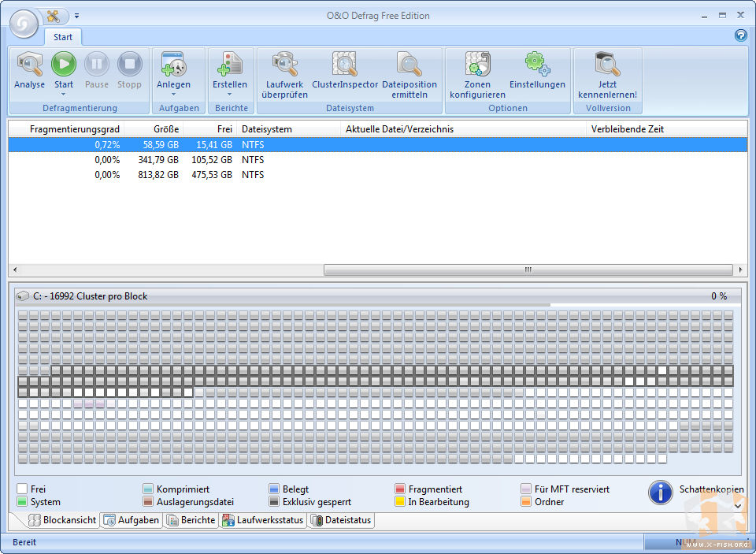The width and height of the screenshot is (756, 554).
Task: Click the Für MFT reserviert legend swatch
Action: click(x=526, y=489)
